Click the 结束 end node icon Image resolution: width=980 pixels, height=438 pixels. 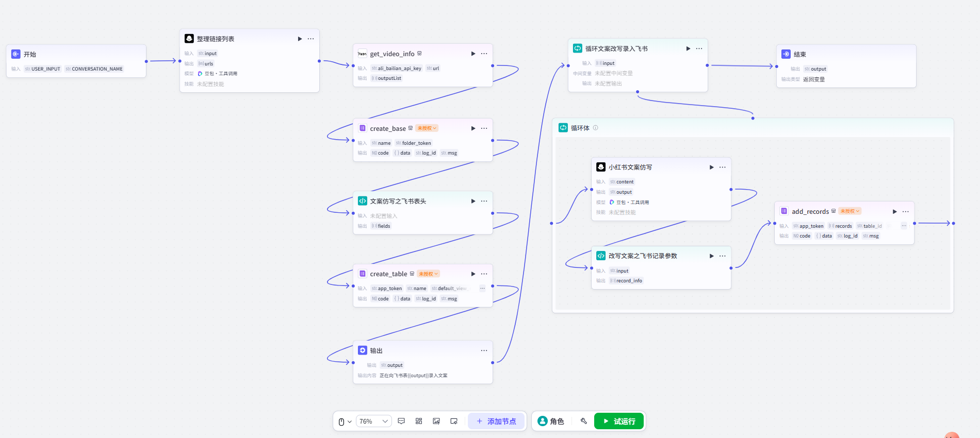point(786,54)
